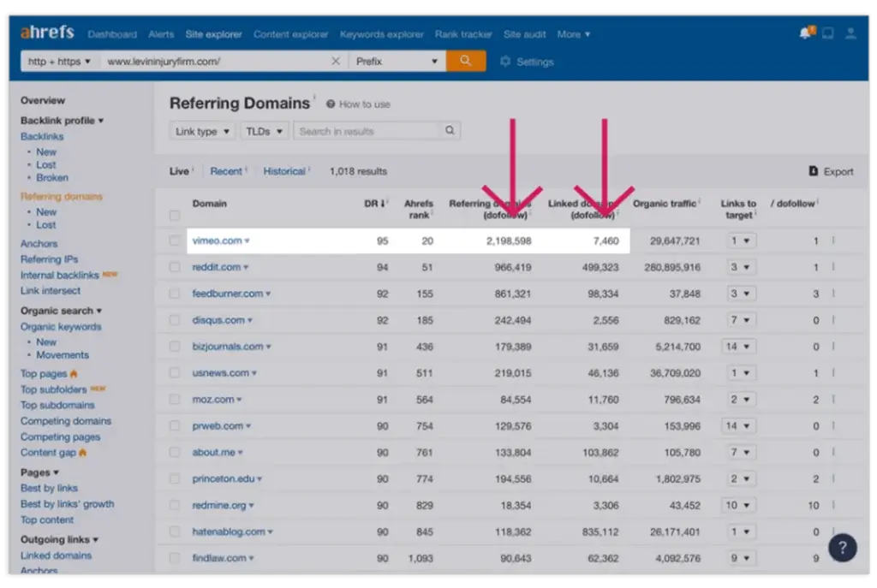This screenshot has height=588, width=877.
Task: Click the DR column sort arrow
Action: tap(383, 204)
